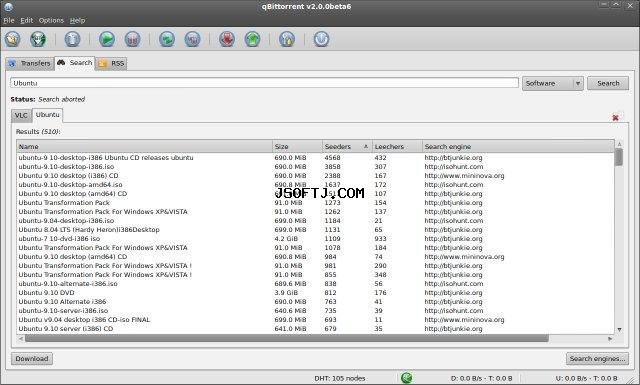The width and height of the screenshot is (640, 385).
Task: Click the 3.9 GiB size cell
Action: (286, 292)
